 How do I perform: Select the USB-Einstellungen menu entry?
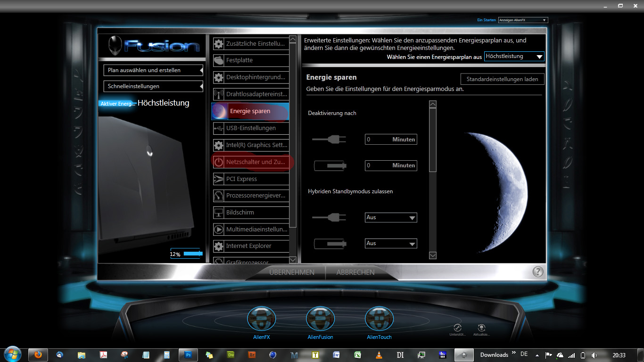coord(251,128)
